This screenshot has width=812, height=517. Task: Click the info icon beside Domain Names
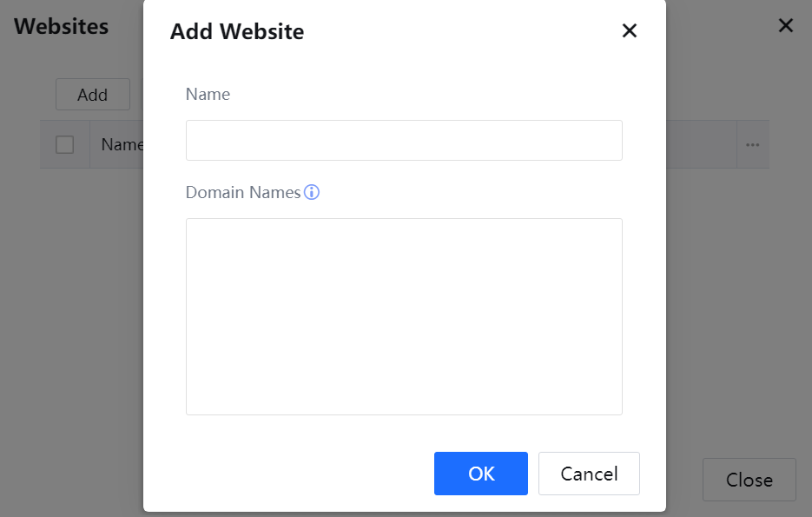pos(312,192)
